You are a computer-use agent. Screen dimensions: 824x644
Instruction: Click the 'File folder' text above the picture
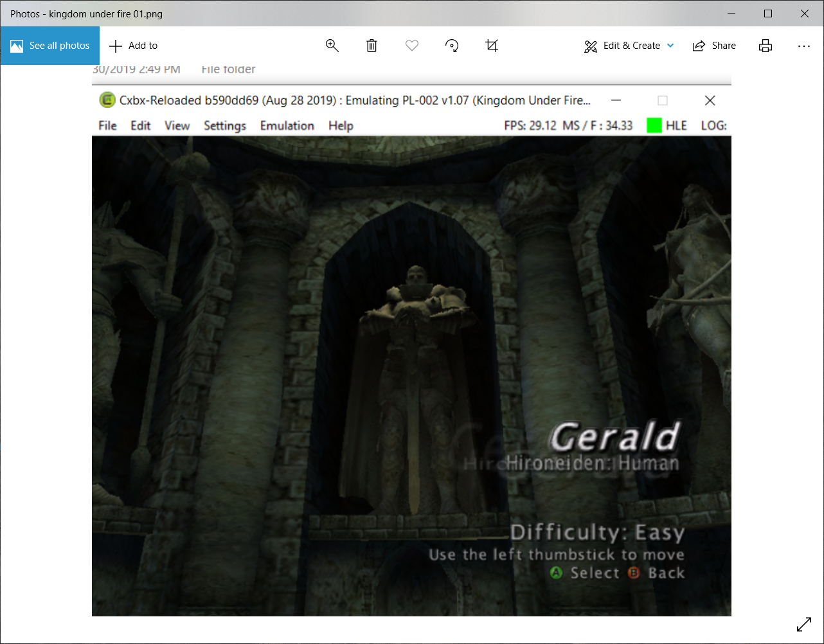[228, 69]
